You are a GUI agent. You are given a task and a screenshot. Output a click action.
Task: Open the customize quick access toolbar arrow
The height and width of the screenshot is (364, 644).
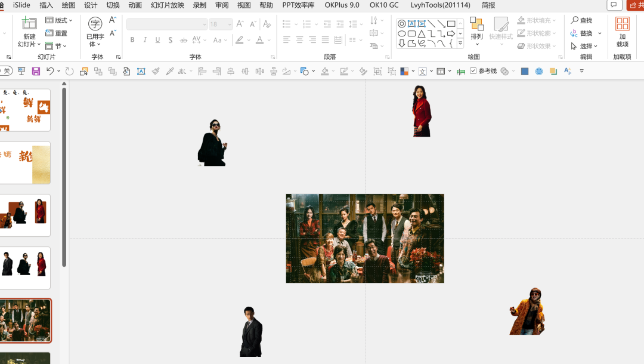[581, 71]
